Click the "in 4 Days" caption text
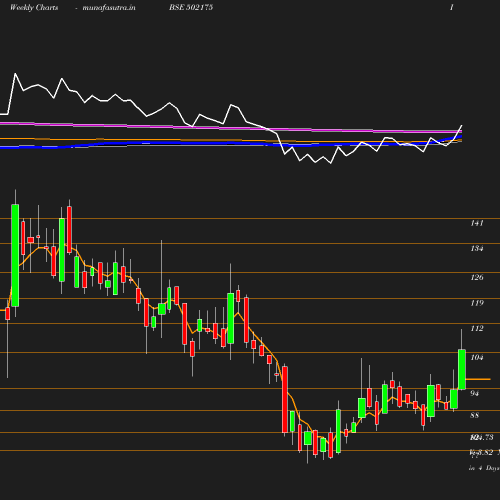Viewport: 500px width, 500px height. (x=484, y=468)
